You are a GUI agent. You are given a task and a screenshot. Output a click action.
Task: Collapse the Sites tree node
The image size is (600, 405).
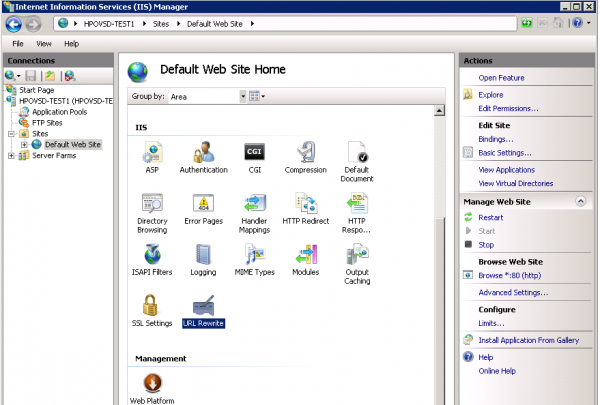pyautogui.click(x=11, y=134)
